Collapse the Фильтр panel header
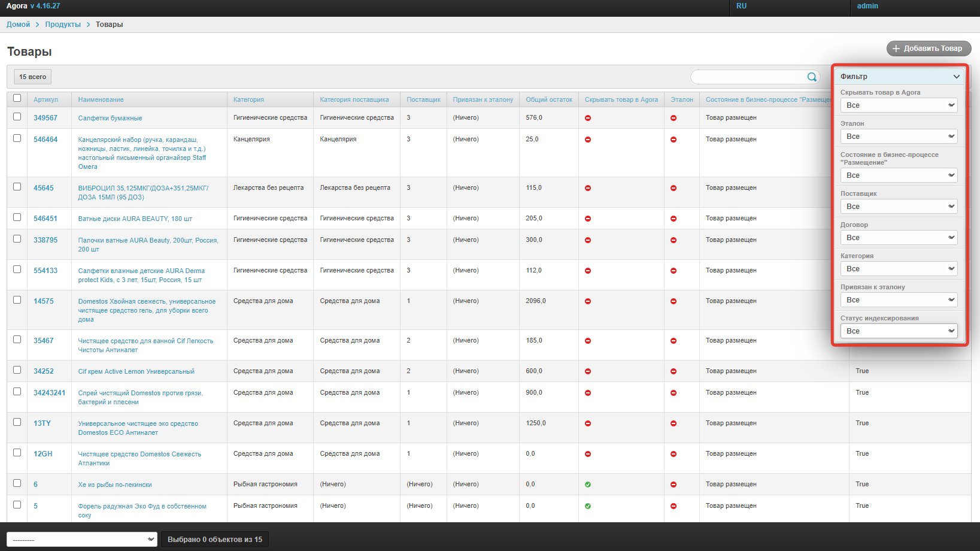The image size is (980, 551). click(899, 77)
